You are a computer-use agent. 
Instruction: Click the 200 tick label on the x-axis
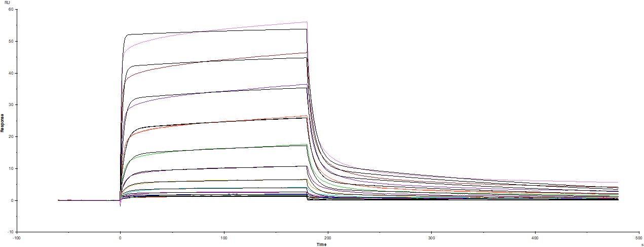click(x=328, y=237)
